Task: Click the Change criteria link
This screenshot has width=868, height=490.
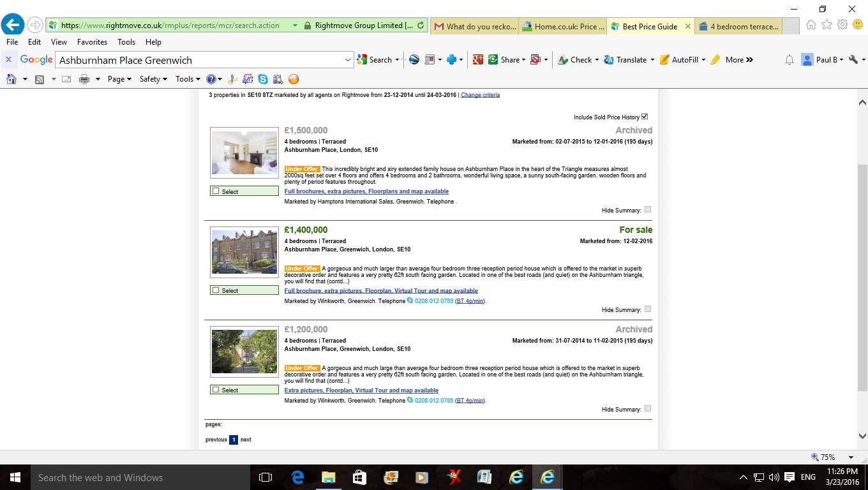Action: (x=480, y=95)
